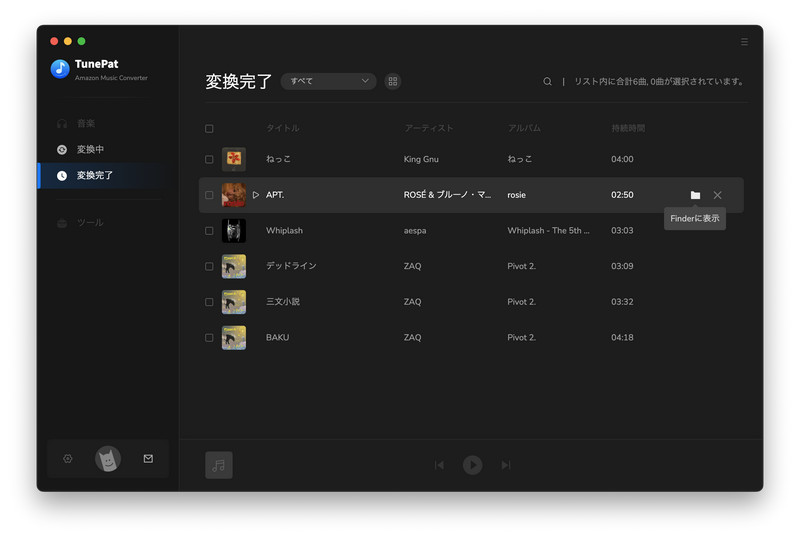Click the 三文小説 album cover

234,302
